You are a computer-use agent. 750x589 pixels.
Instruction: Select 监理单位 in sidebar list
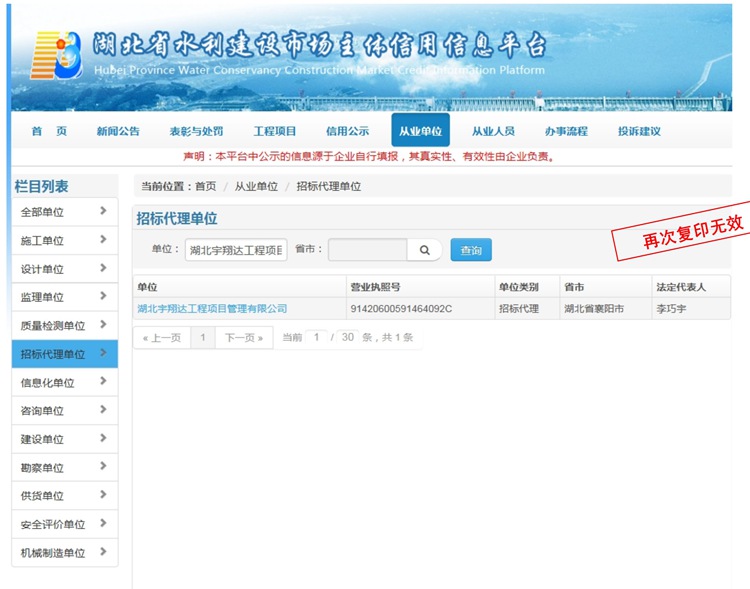pyautogui.click(x=65, y=297)
